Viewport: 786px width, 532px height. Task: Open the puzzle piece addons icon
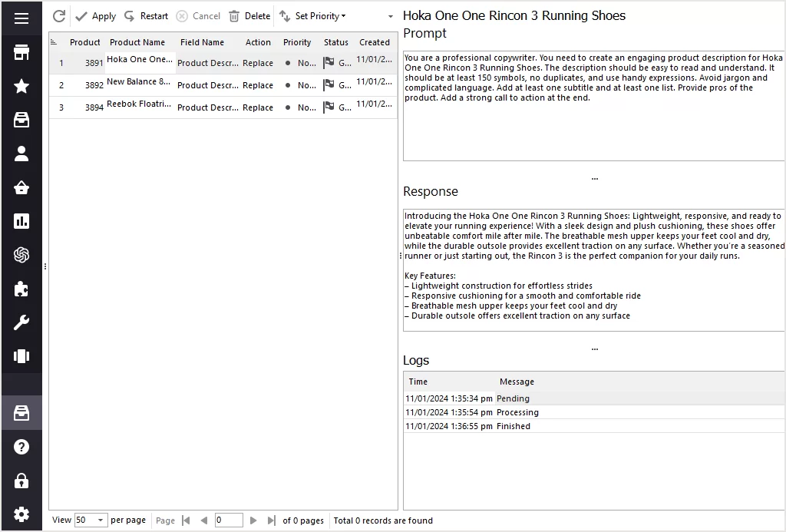click(21, 289)
